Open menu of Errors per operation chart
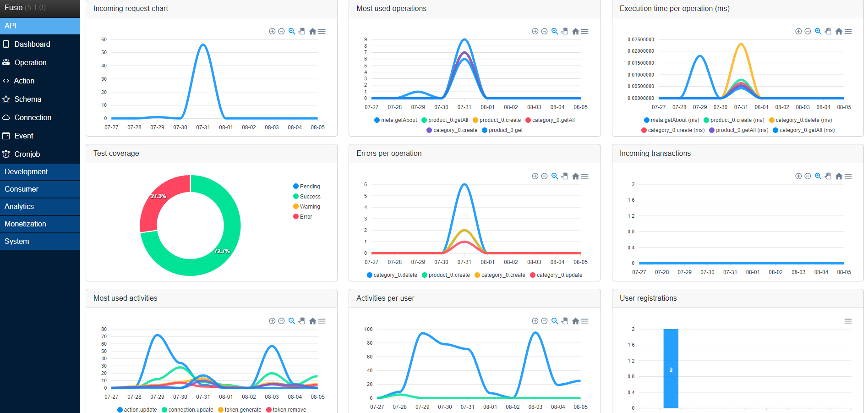 585,176
